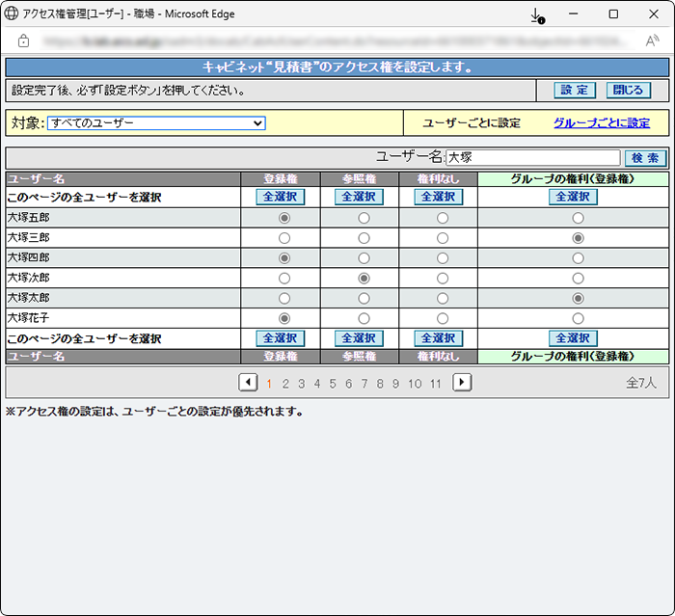Image resolution: width=675 pixels, height=616 pixels.
Task: Click the 閉じる button
Action: click(628, 90)
